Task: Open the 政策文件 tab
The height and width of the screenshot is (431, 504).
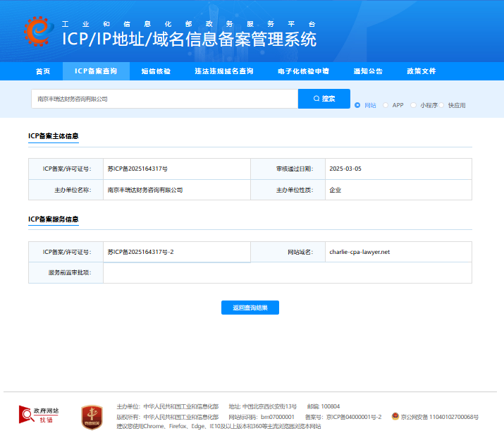Action: click(x=422, y=71)
